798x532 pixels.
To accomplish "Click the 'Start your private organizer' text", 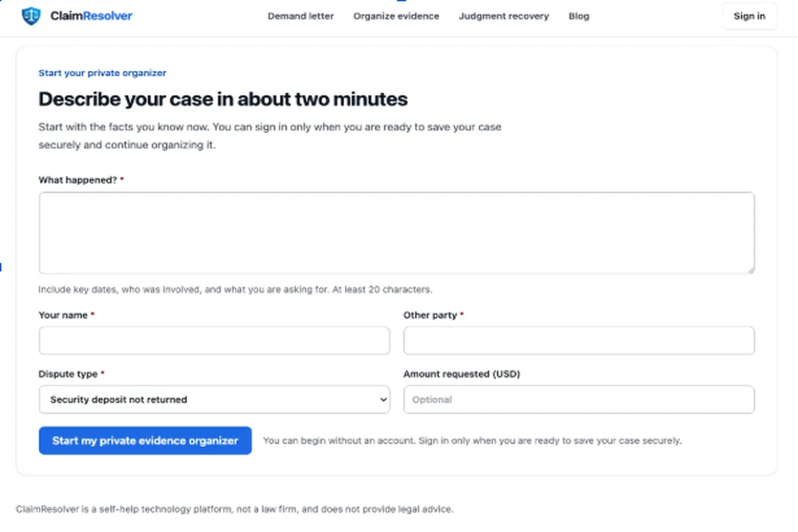I will coord(102,73).
